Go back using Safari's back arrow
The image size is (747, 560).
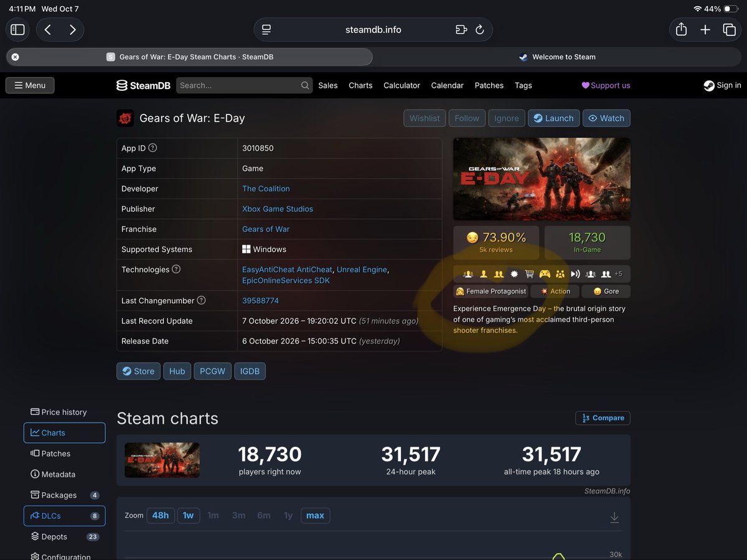point(48,30)
